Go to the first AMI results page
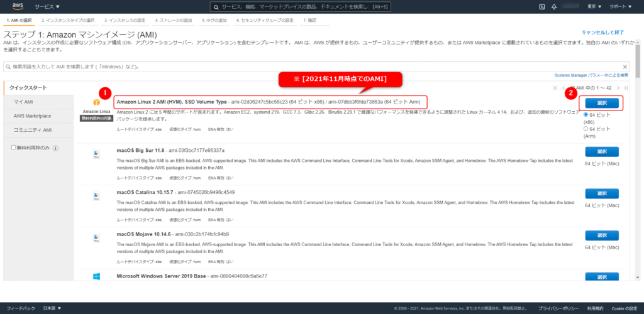This screenshot has width=644, height=314. (555, 88)
